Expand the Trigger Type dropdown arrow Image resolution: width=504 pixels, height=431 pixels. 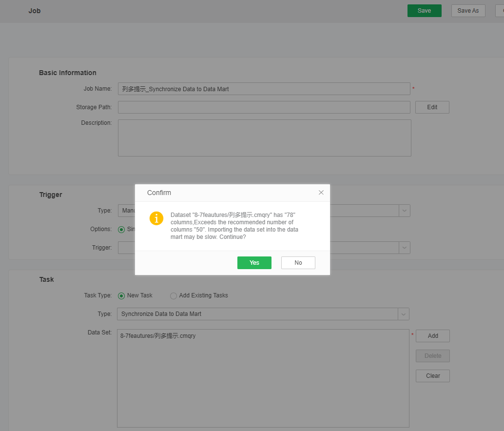pos(404,211)
